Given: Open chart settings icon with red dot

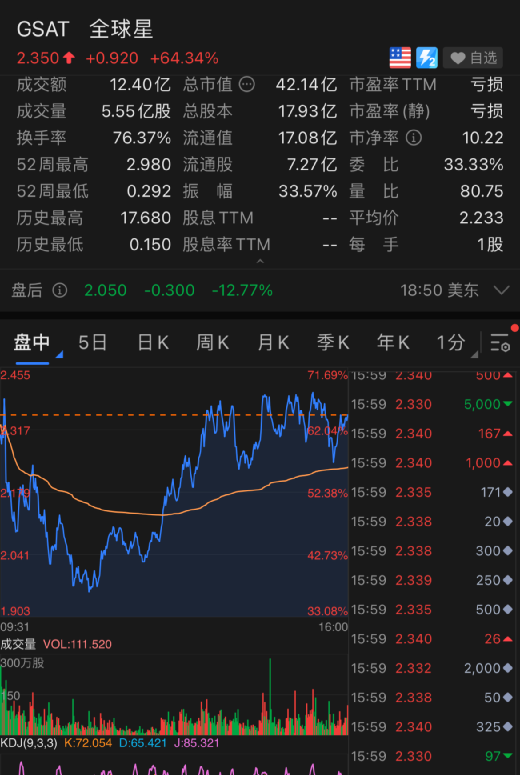Looking at the screenshot, I should pos(501,343).
